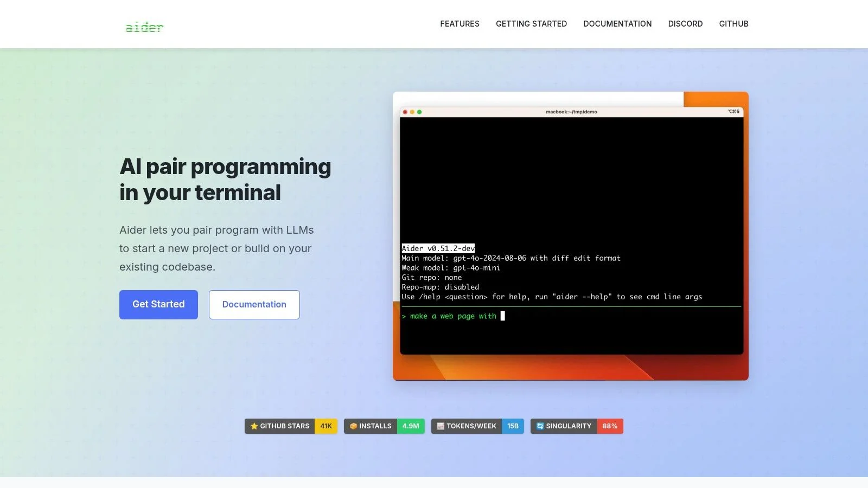The height and width of the screenshot is (488, 868).
Task: Click the aider logo
Action: pyautogui.click(x=144, y=27)
